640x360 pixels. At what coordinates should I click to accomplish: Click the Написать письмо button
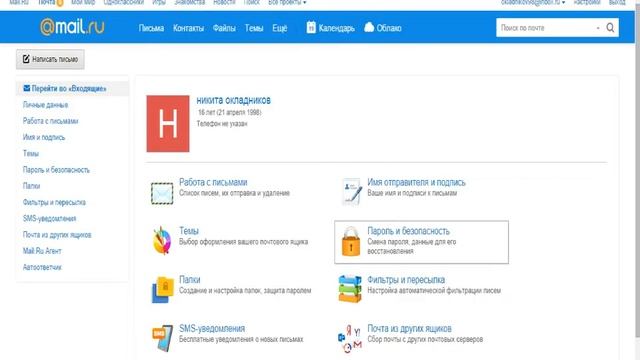[50, 59]
